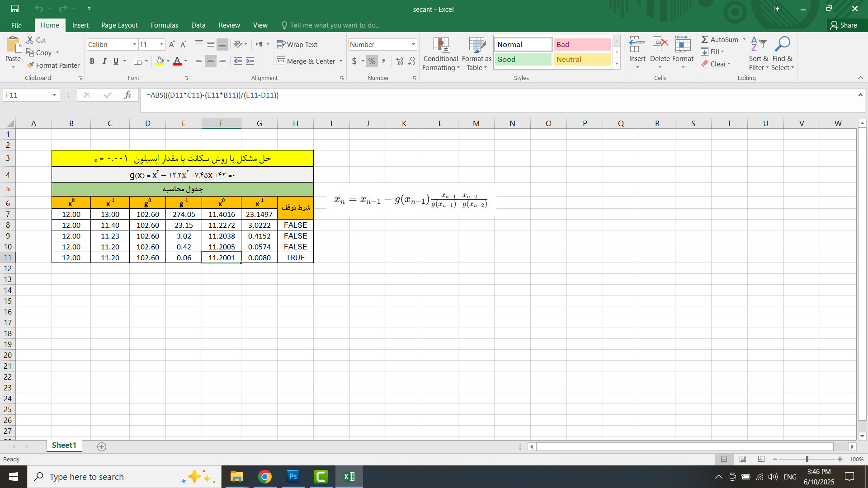Switch to the Insert tab
The width and height of the screenshot is (868, 488).
80,25
